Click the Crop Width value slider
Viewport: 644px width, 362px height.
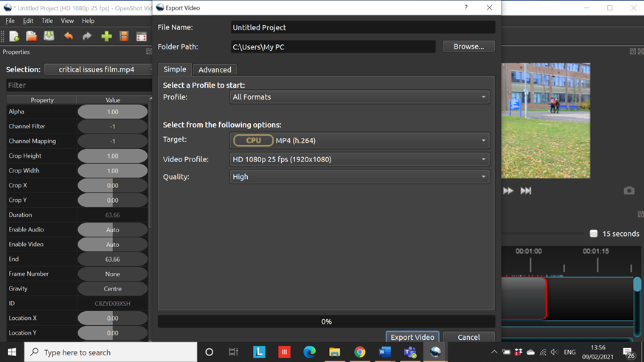click(113, 171)
